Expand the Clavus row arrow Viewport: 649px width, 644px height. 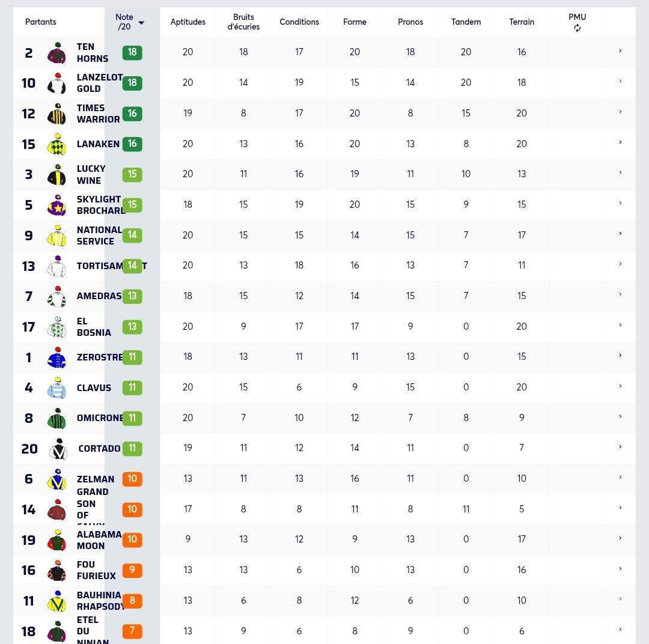coord(620,386)
